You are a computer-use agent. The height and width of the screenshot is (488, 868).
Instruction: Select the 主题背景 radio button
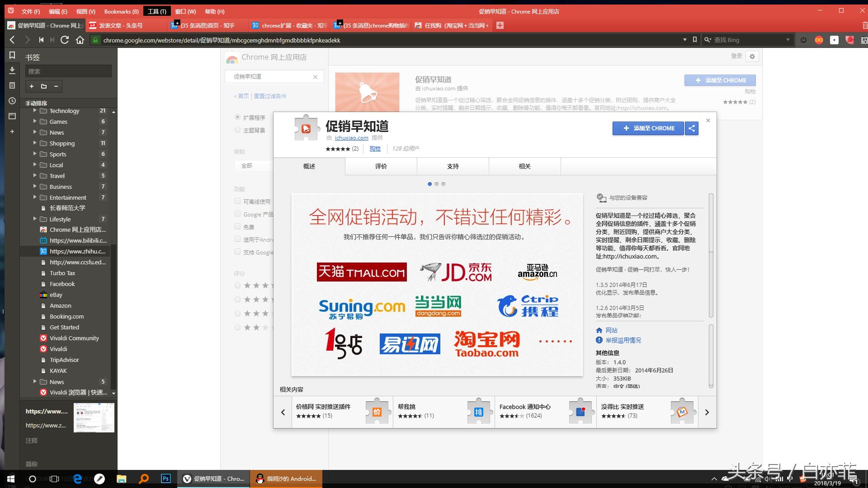[x=237, y=130]
